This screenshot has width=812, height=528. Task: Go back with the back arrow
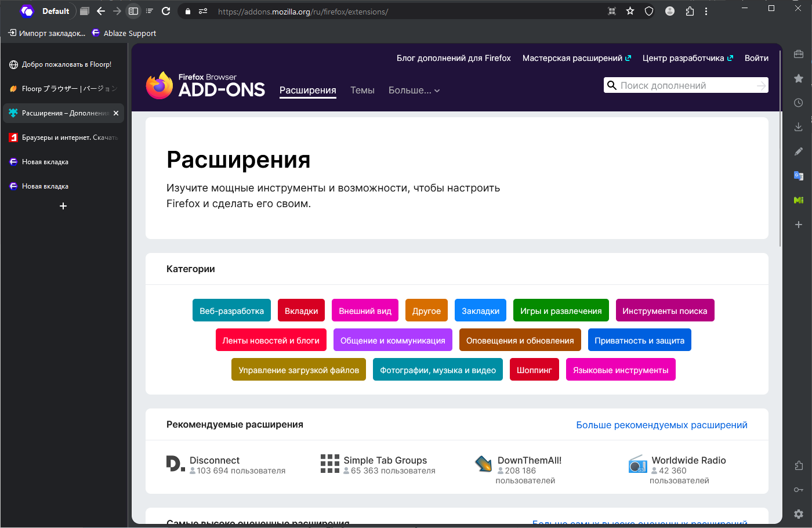pos(101,11)
